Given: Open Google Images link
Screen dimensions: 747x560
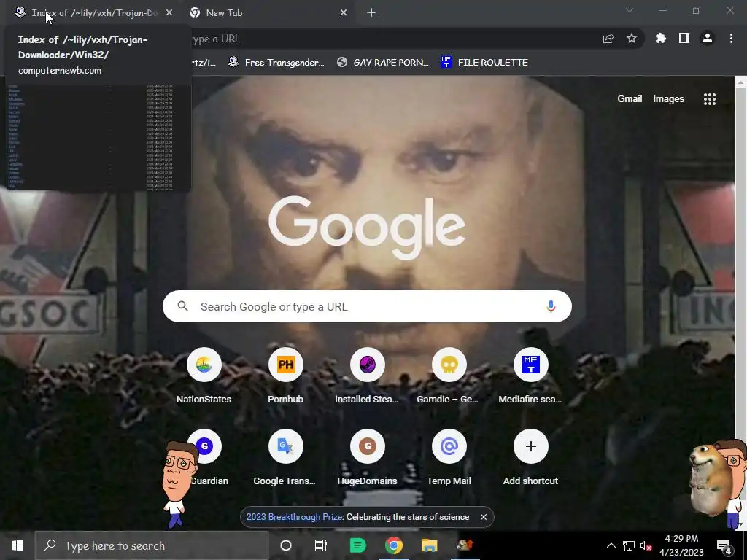Looking at the screenshot, I should 668,98.
